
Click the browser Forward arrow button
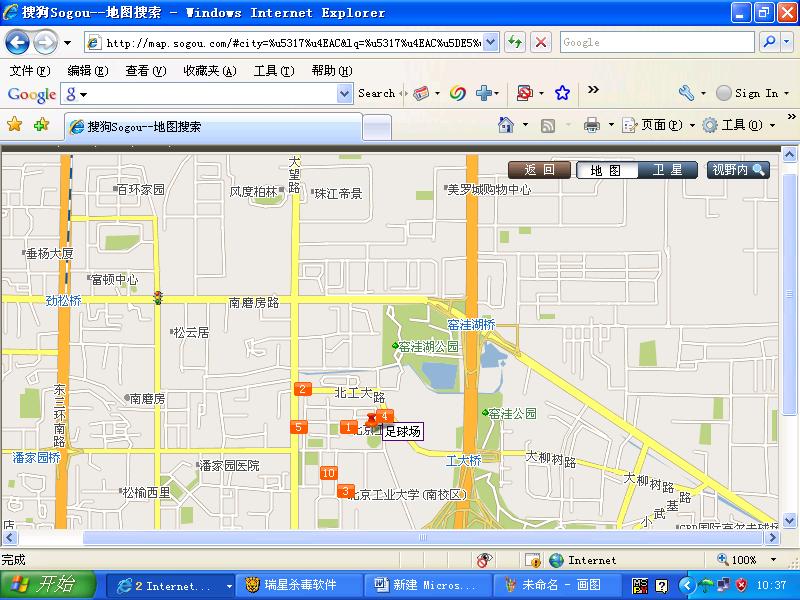point(45,42)
